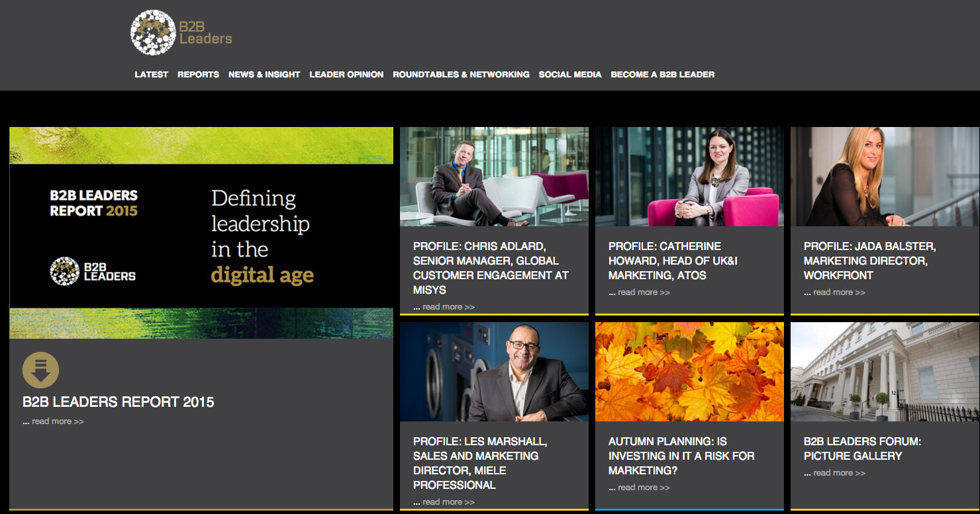Open the autumn leaves article image
Viewport: 980px width, 514px height.
(x=689, y=372)
